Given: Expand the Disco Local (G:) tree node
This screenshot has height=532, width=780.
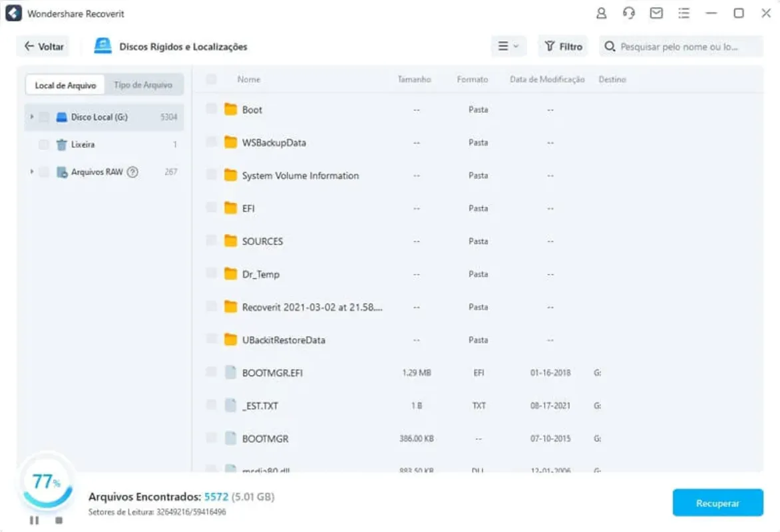Looking at the screenshot, I should pos(32,117).
